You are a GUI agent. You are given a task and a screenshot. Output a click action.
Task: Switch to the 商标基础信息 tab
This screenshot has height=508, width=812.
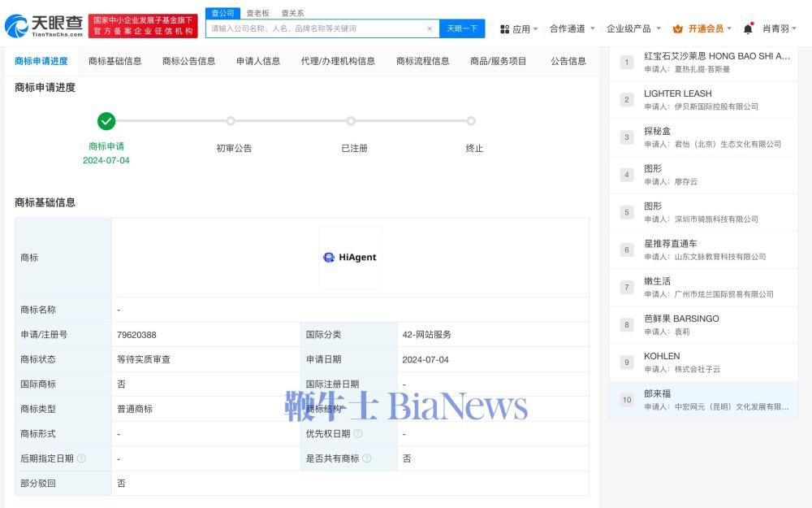[115, 61]
